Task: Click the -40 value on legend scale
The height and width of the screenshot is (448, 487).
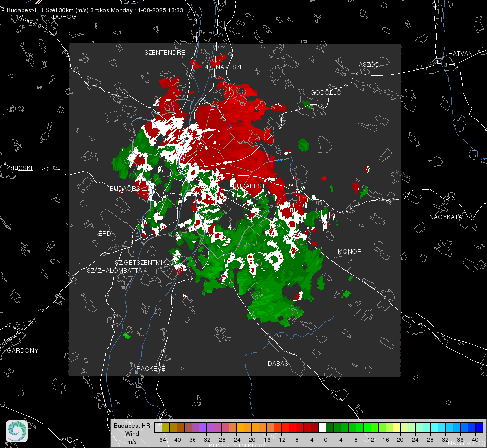Action: [177, 440]
